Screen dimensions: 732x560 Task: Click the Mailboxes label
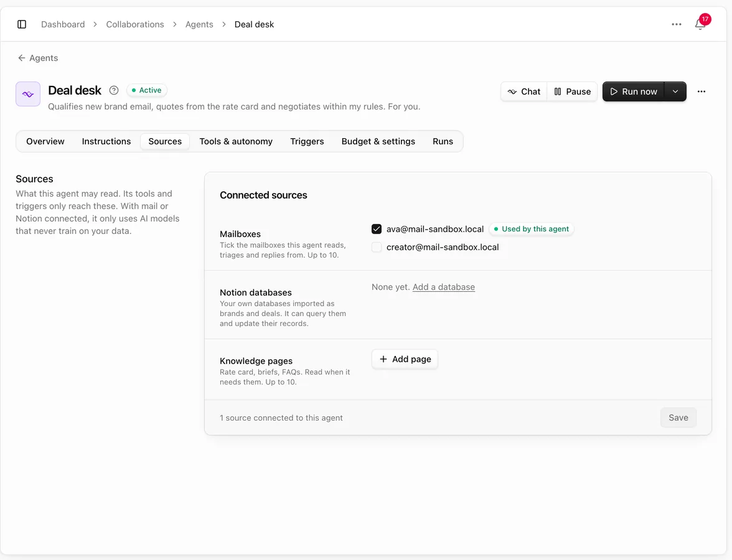[240, 234]
